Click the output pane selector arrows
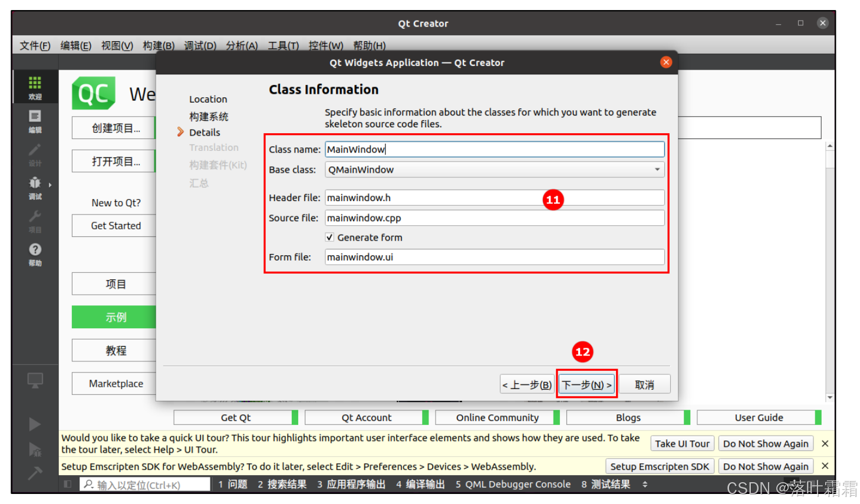860x504 pixels. tap(645, 484)
